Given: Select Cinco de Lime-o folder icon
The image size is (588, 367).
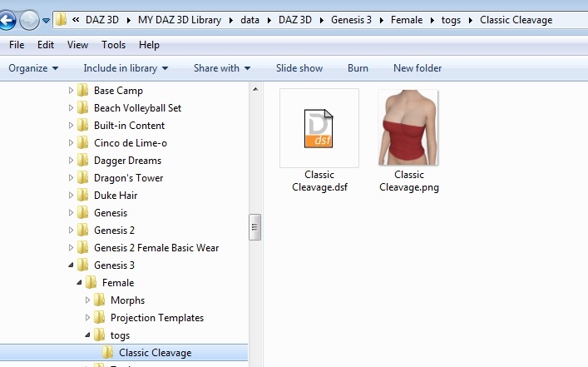Looking at the screenshot, I should pos(83,143).
